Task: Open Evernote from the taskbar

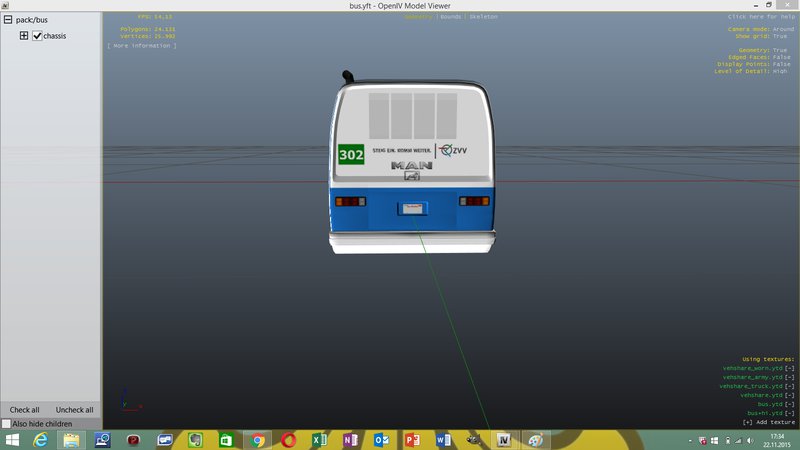Action: coord(195,440)
